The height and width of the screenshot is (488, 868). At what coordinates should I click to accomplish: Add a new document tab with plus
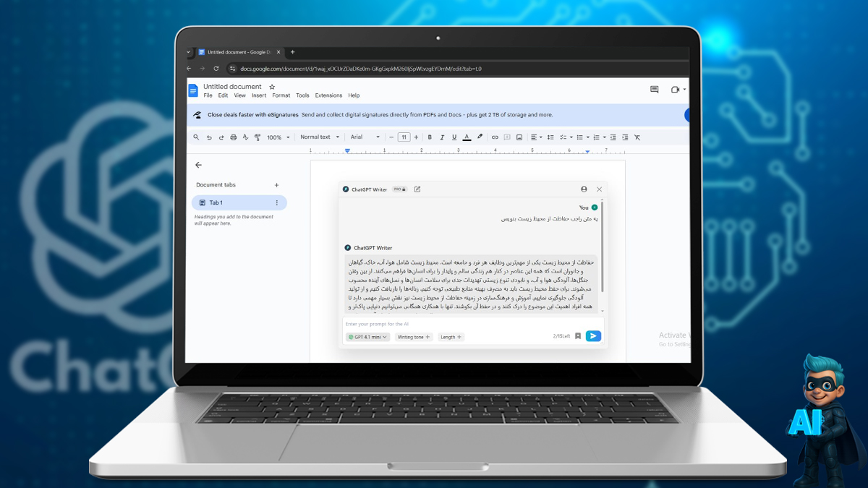tap(276, 185)
